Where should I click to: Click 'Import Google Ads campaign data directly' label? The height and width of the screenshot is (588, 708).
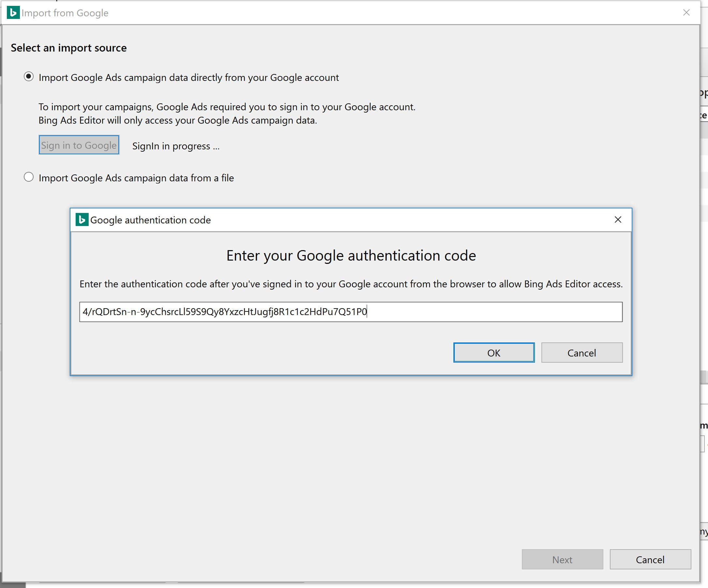(189, 78)
